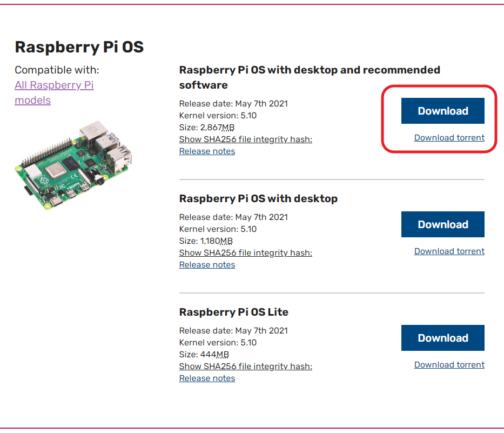Viewport: 504px width, 433px height.
Task: Click the Raspberry Pi OS main heading
Action: point(79,47)
